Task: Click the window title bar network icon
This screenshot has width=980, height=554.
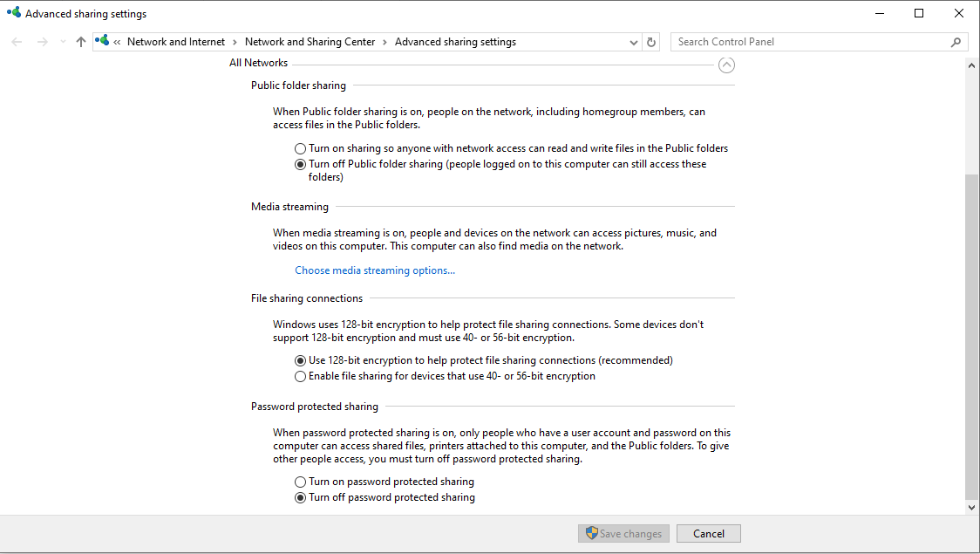Action: pyautogui.click(x=14, y=12)
